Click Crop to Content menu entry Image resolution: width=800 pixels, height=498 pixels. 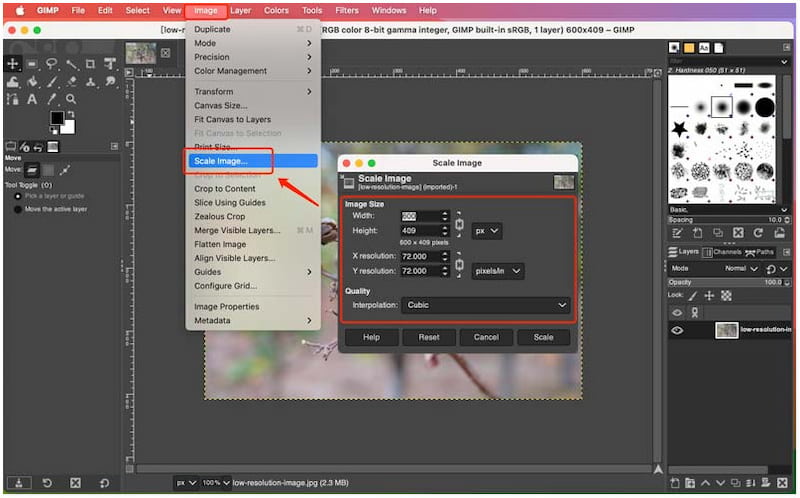pyautogui.click(x=224, y=189)
